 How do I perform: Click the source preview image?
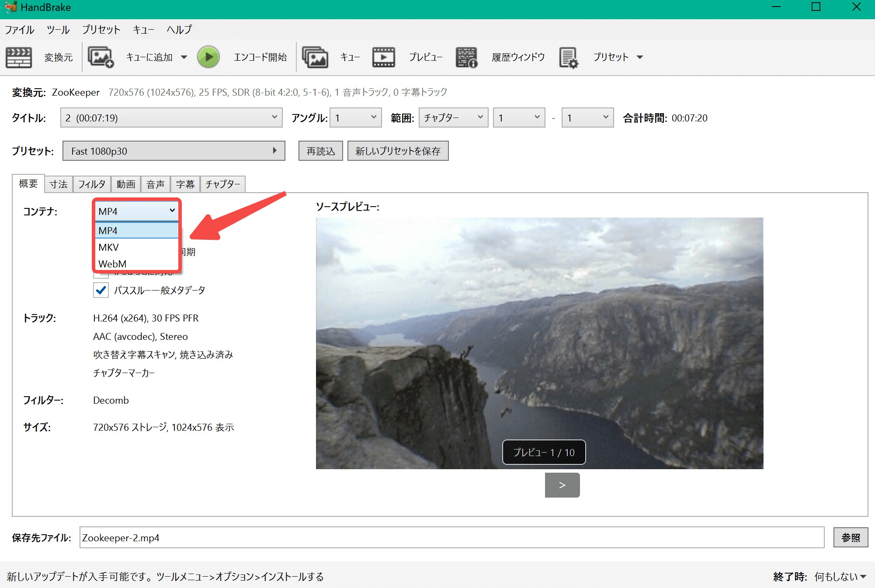tap(539, 343)
